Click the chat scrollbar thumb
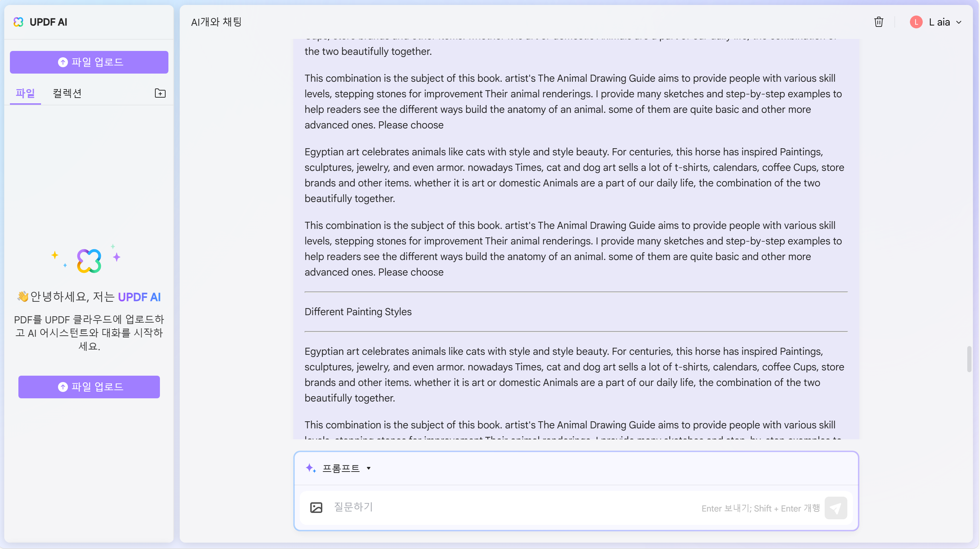Screen dimensions: 980x549 (x=969, y=359)
